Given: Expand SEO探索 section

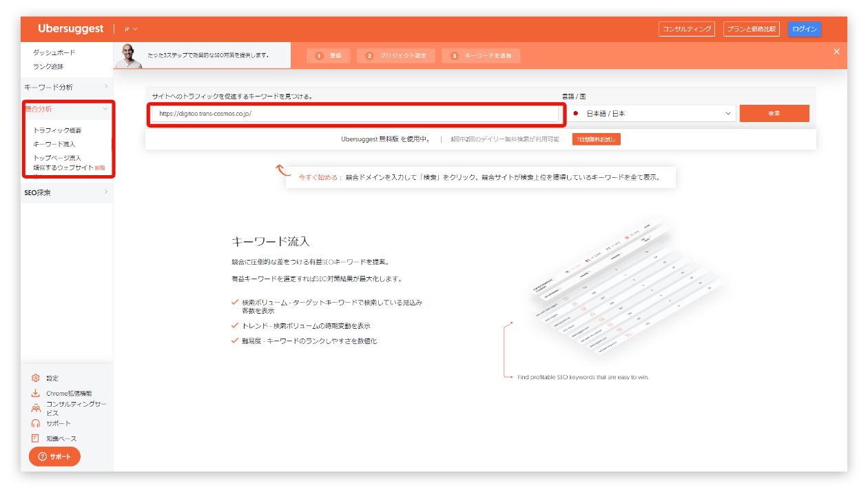Looking at the screenshot, I should [x=67, y=192].
